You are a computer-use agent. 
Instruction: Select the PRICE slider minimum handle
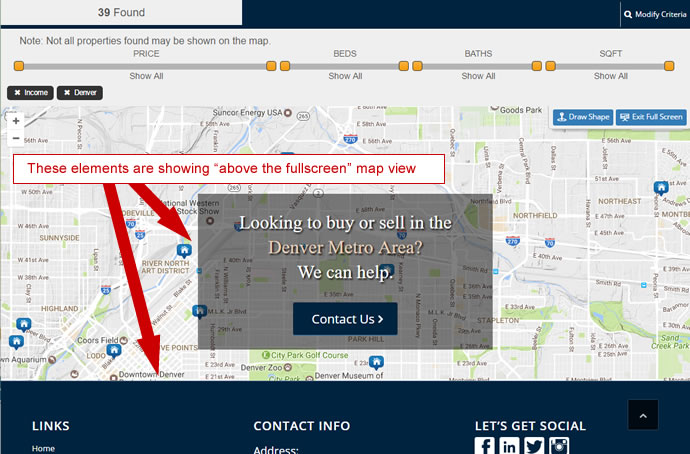tap(19, 66)
